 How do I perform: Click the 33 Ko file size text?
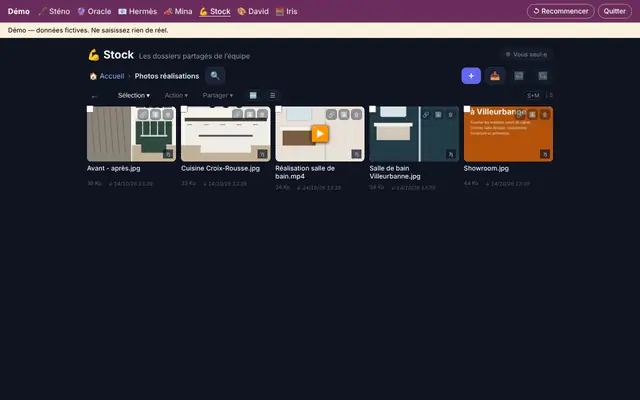[189, 183]
